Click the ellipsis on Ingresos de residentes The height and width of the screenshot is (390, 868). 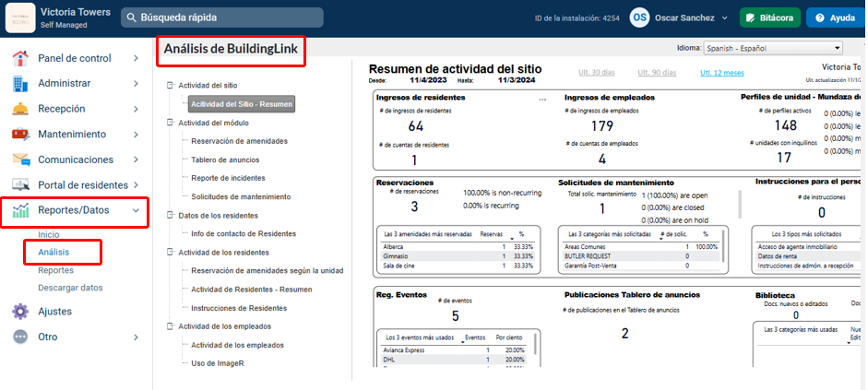(x=542, y=100)
